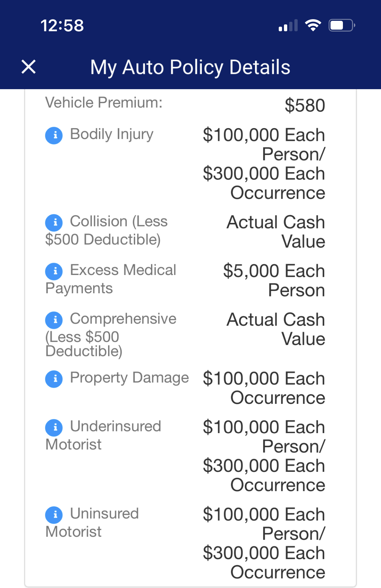Show Property Damage info icon details
This screenshot has width=381, height=588.
click(x=54, y=379)
